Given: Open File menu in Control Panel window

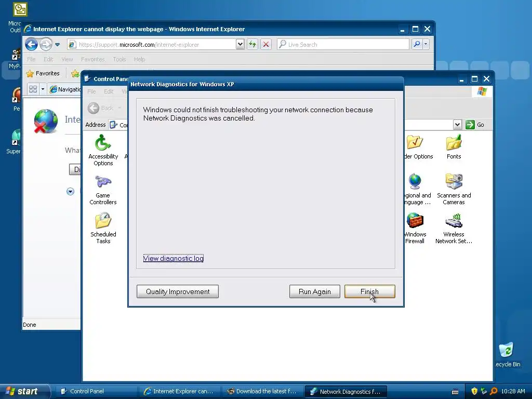Looking at the screenshot, I should [91, 91].
